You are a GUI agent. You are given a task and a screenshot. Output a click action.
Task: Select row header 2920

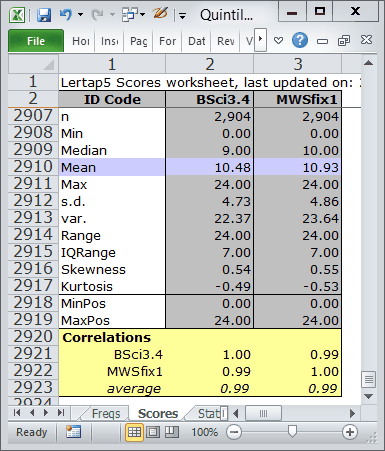click(33, 337)
